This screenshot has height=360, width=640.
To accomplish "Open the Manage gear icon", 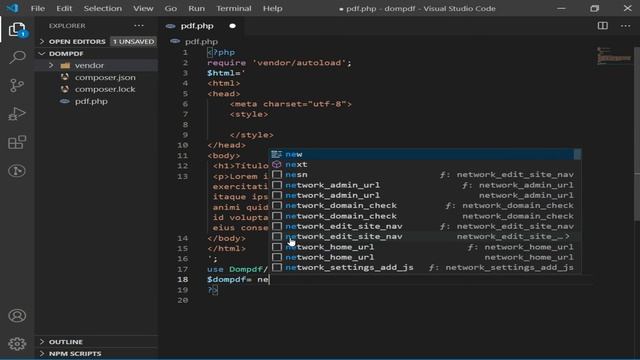I will pyautogui.click(x=17, y=344).
